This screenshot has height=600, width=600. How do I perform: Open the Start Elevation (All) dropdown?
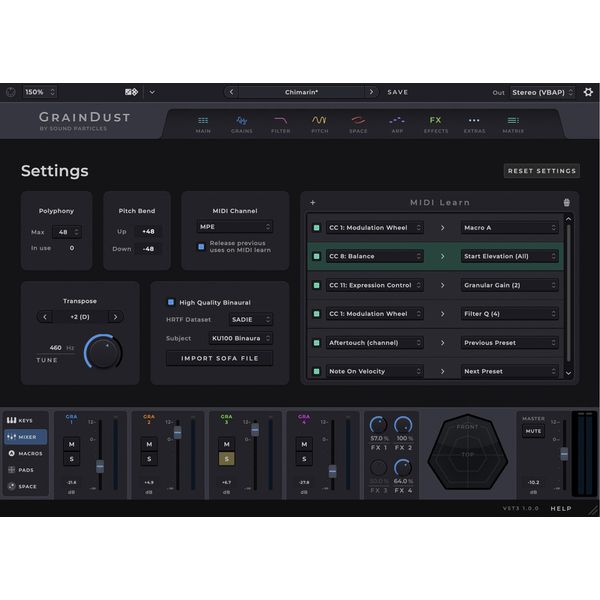pyautogui.click(x=509, y=256)
